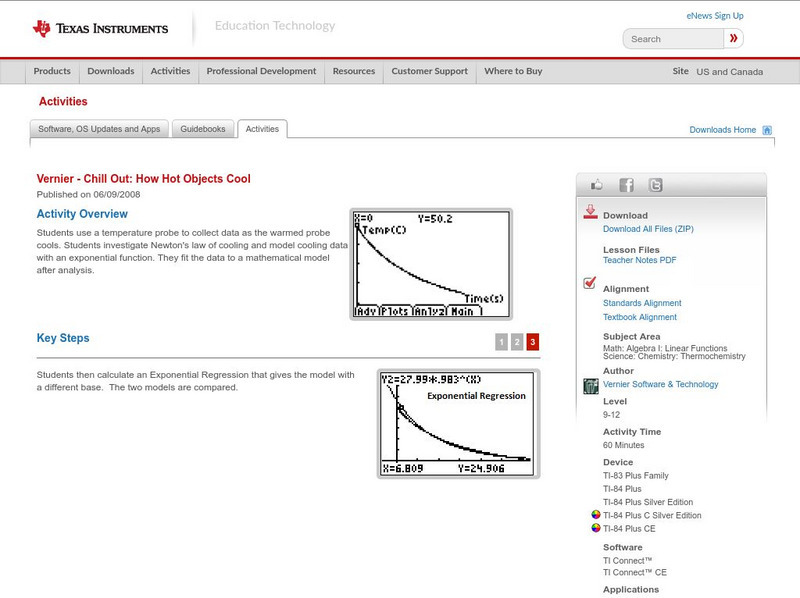
Task: Open the Resources menu
Action: (354, 71)
